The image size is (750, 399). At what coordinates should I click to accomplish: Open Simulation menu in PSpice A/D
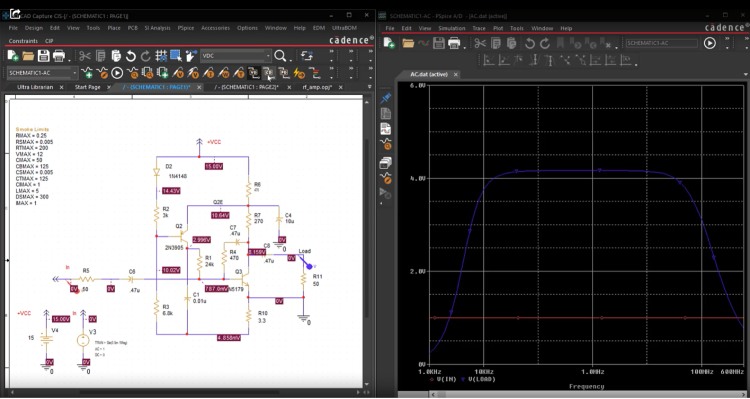click(x=452, y=28)
